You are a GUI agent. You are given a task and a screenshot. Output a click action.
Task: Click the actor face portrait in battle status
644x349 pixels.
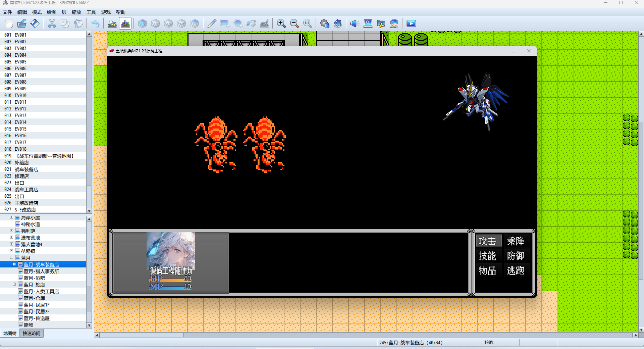(x=171, y=251)
